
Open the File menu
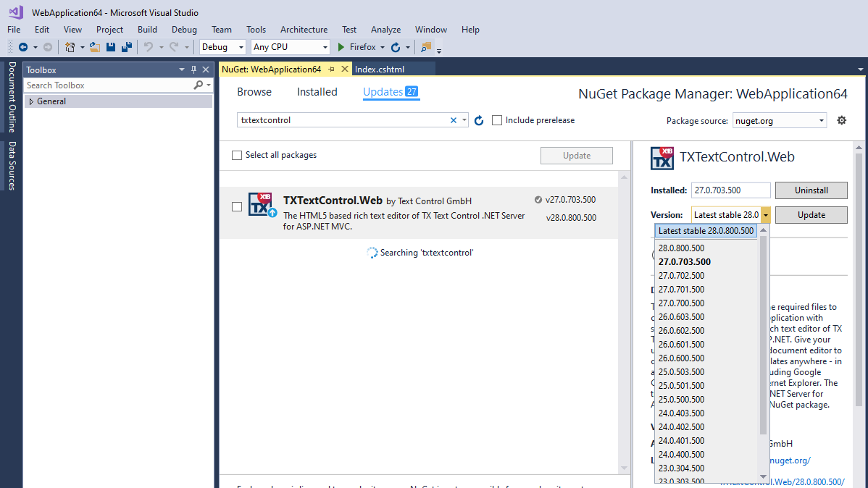(x=14, y=30)
